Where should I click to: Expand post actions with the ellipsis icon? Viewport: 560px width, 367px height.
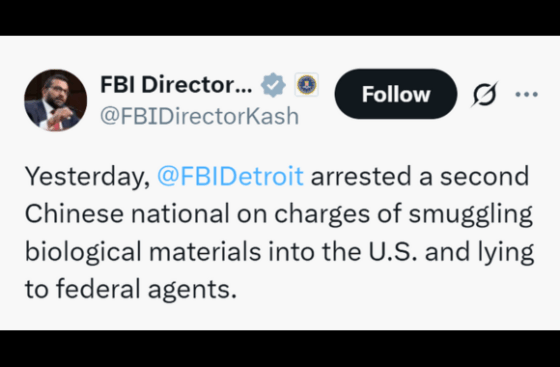pos(526,94)
